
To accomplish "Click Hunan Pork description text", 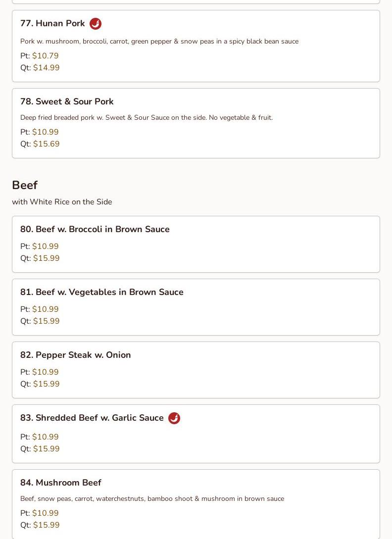I will [x=159, y=41].
